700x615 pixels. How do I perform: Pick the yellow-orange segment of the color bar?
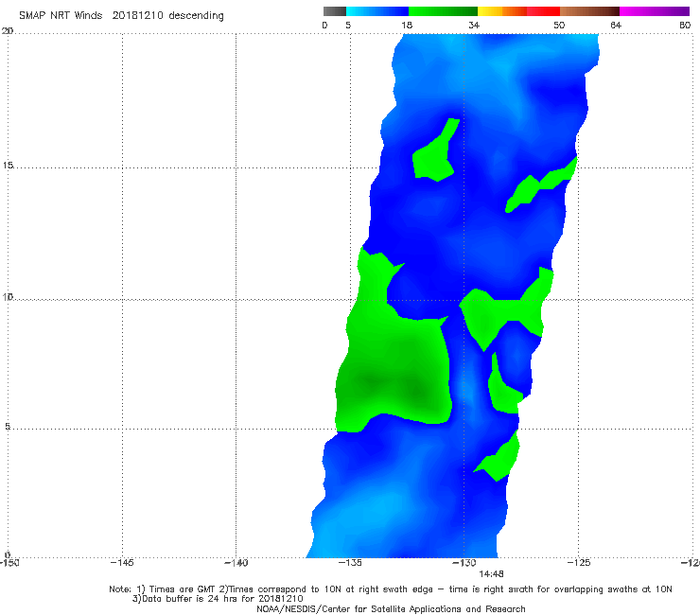click(502, 11)
